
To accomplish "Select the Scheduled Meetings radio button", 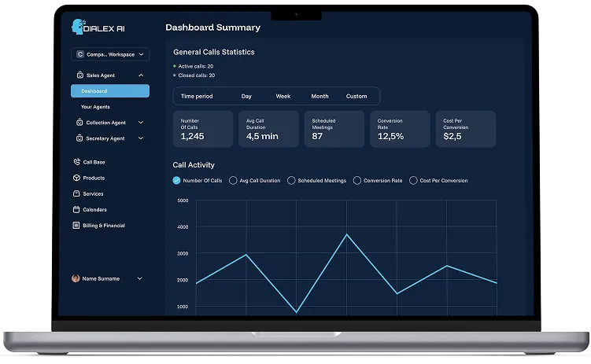I will point(291,180).
